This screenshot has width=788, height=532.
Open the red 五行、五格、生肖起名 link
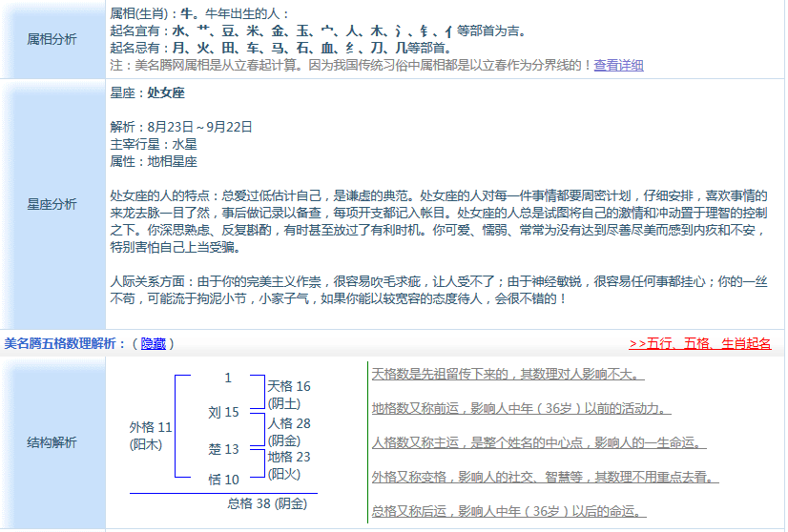pyautogui.click(x=699, y=343)
